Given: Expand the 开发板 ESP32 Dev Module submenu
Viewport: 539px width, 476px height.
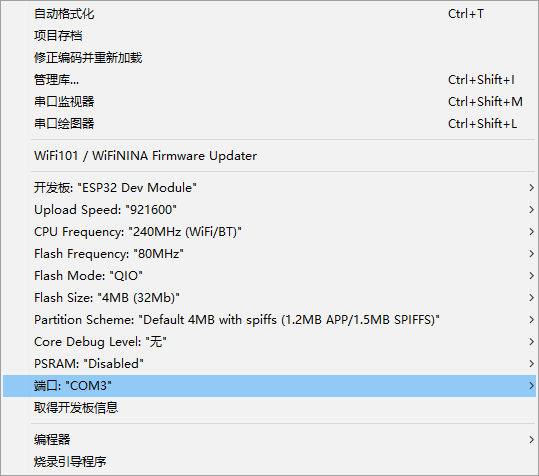Looking at the screenshot, I should (269, 188).
